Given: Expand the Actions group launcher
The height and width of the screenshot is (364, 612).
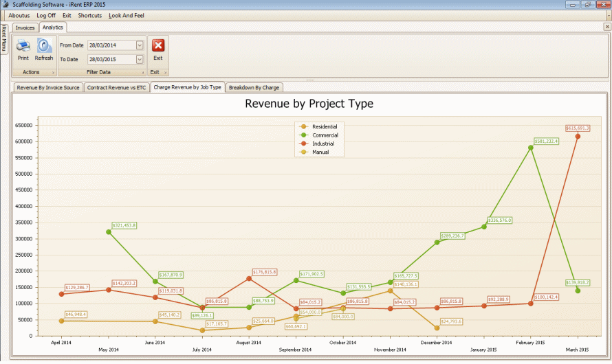Looking at the screenshot, I should pyautogui.click(x=54, y=73).
